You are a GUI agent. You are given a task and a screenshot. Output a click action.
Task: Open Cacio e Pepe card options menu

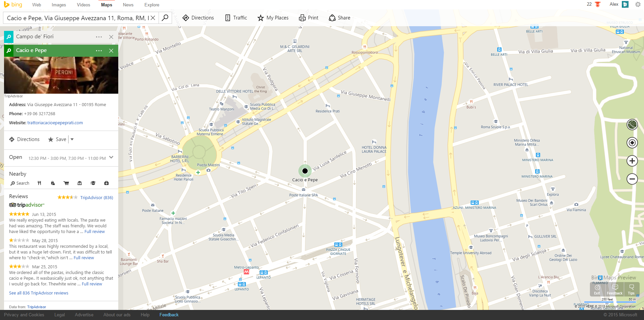[x=99, y=51]
